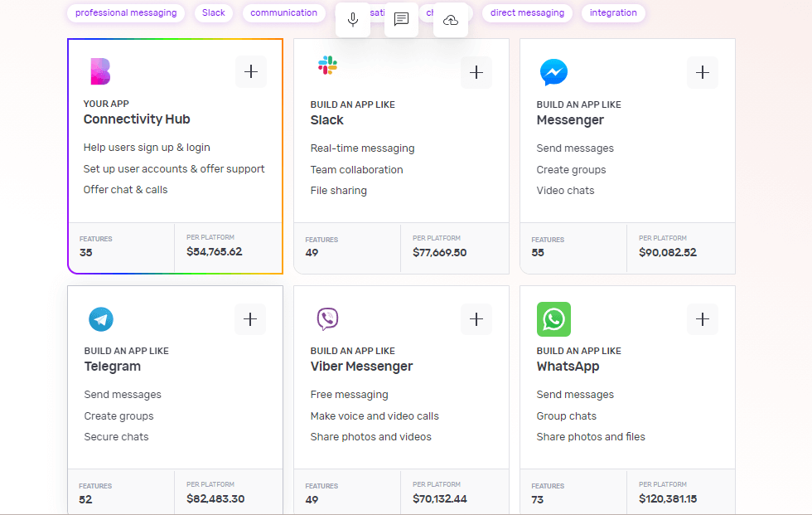The height and width of the screenshot is (515, 812).
Task: Click the $120,381.15 WhatsApp price
Action: pyautogui.click(x=668, y=499)
